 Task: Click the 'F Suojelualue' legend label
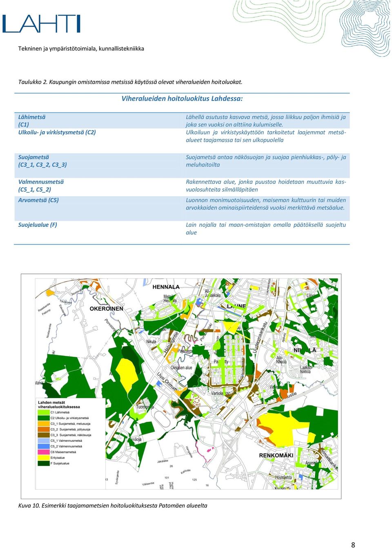coord(60,463)
